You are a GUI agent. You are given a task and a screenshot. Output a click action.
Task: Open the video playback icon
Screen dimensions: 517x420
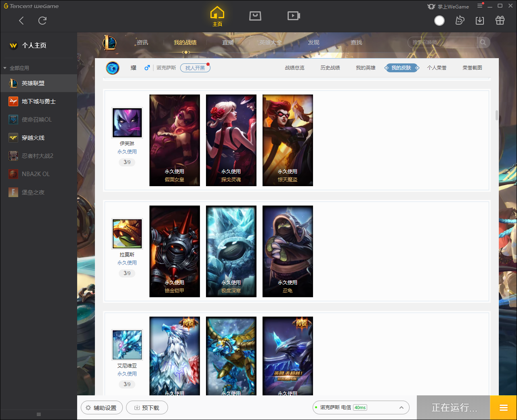tap(294, 16)
